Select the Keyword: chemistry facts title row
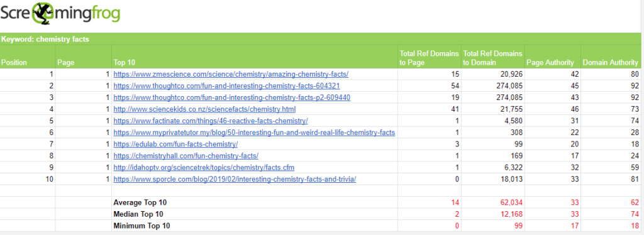644x235 pixels. 320,39
